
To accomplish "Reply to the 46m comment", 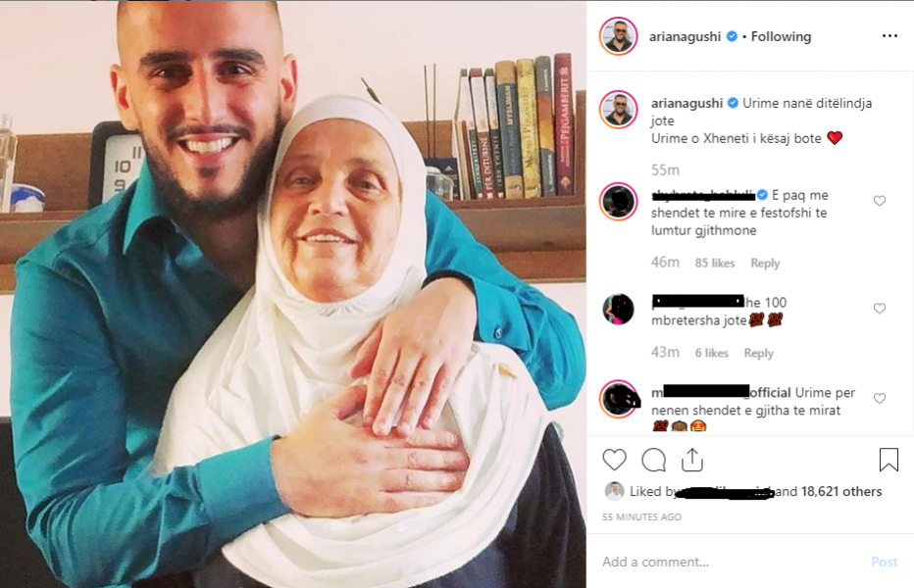I will click(x=765, y=264).
